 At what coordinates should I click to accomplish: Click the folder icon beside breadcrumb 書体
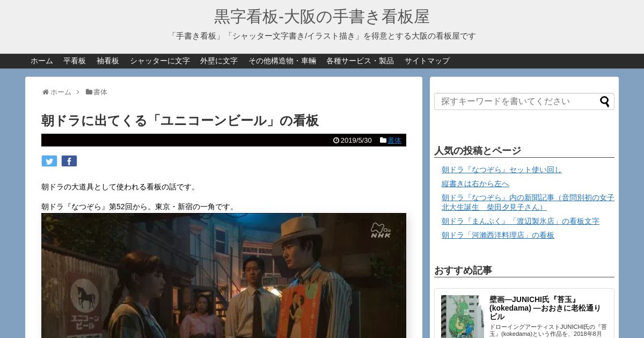(89, 92)
